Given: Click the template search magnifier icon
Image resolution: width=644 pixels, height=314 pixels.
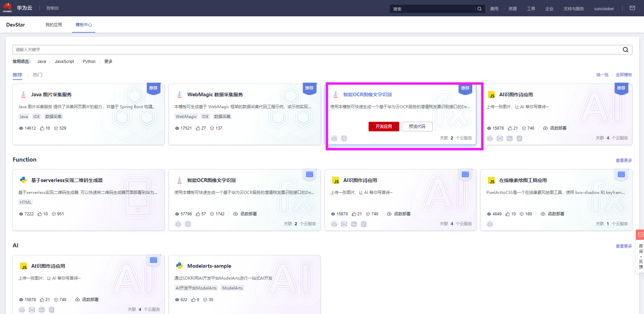Looking at the screenshot, I should click(626, 50).
